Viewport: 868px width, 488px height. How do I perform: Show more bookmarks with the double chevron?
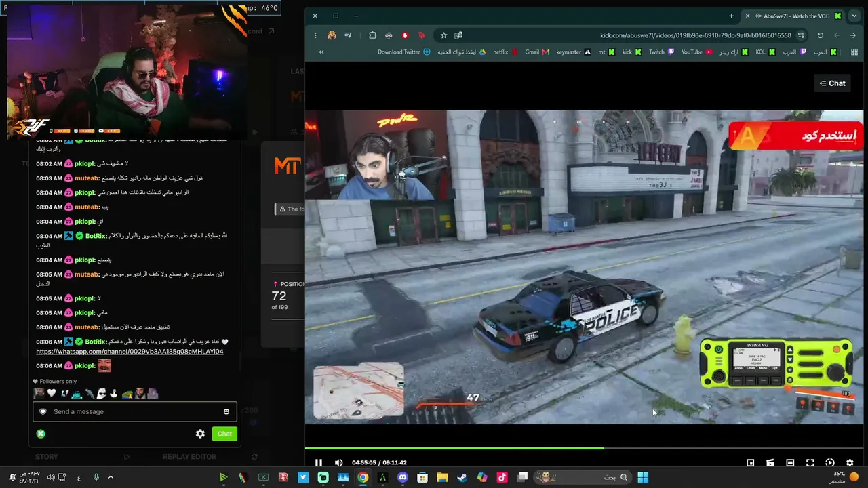point(321,52)
